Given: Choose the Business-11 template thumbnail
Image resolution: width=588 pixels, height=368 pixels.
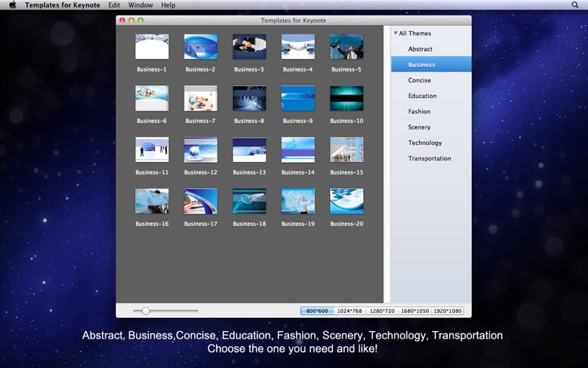Looking at the screenshot, I should 152,149.
